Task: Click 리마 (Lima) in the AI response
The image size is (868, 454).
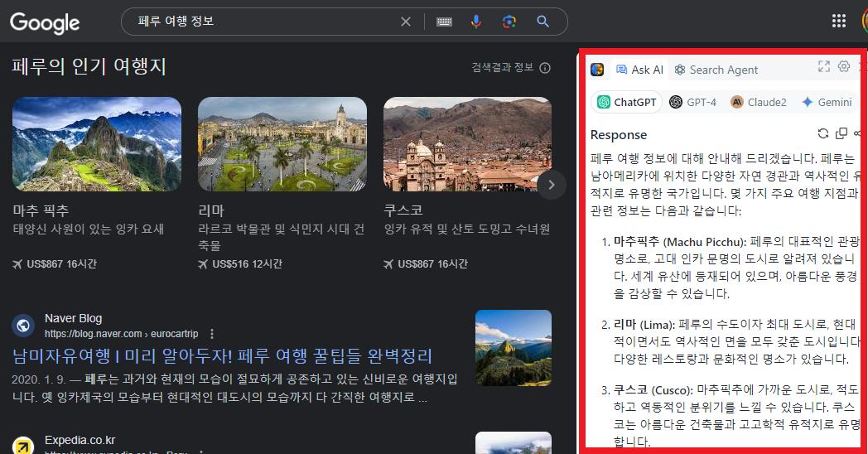Action: pos(644,325)
